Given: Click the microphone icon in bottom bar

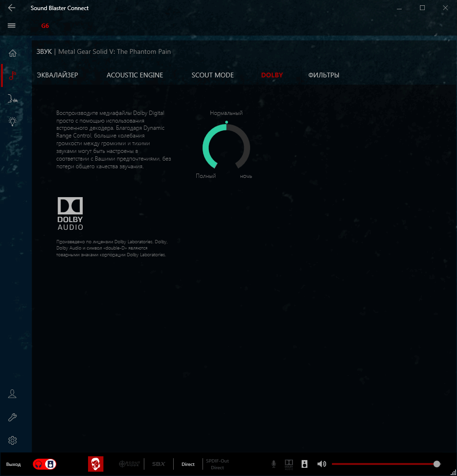Looking at the screenshot, I should (x=274, y=464).
